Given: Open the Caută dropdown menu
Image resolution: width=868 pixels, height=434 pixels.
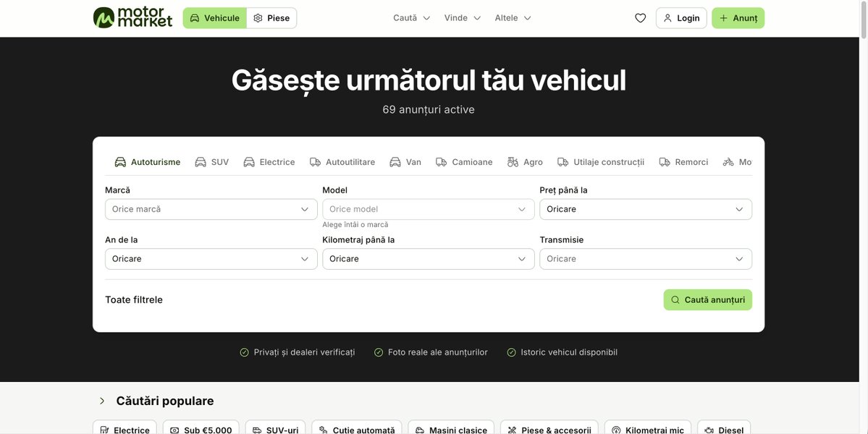Looking at the screenshot, I should pos(411,18).
